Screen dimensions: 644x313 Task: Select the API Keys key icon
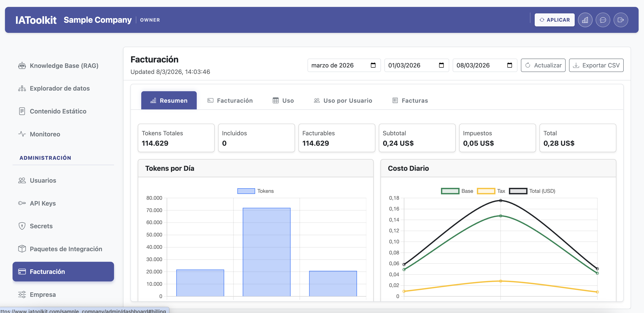(x=22, y=203)
